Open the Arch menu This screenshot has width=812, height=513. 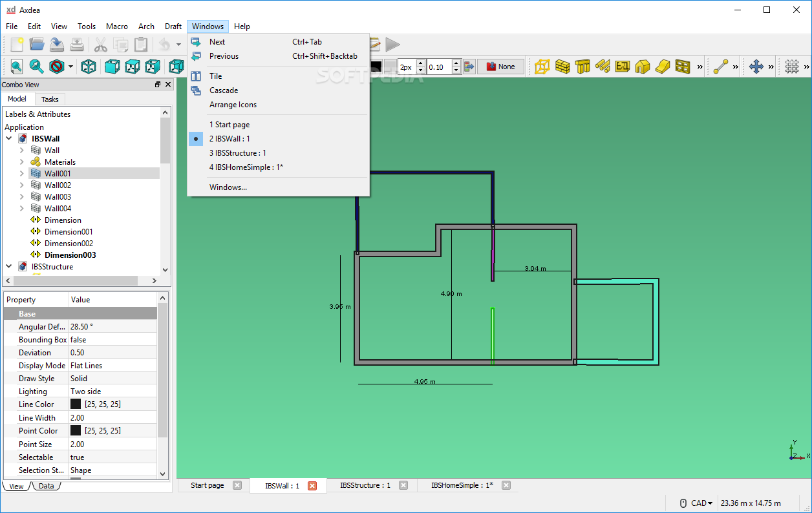(x=146, y=26)
